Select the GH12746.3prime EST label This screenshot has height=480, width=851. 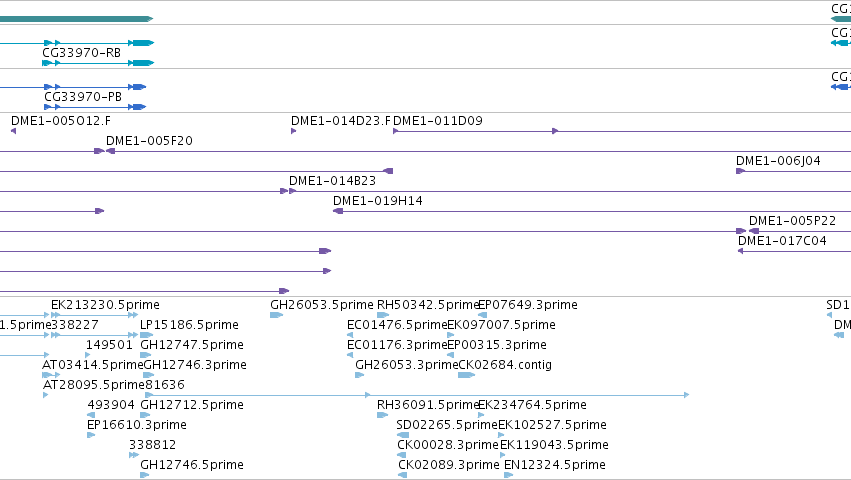[x=195, y=365]
